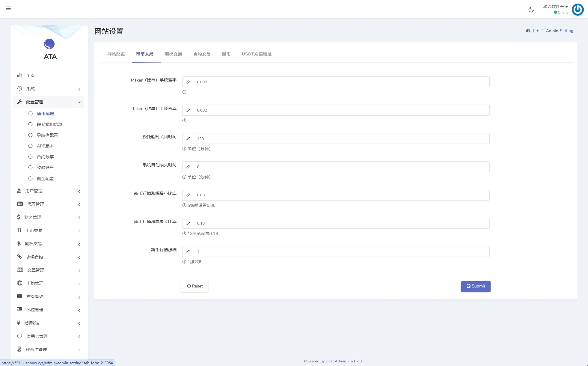Click the hamburger menu icon
Viewport: 588px width, 366px height.
pos(8,8)
